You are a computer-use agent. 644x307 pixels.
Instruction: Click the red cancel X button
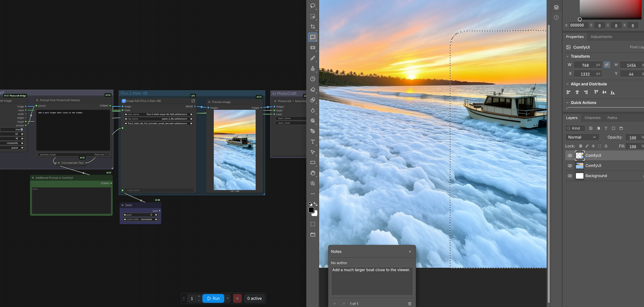237,298
